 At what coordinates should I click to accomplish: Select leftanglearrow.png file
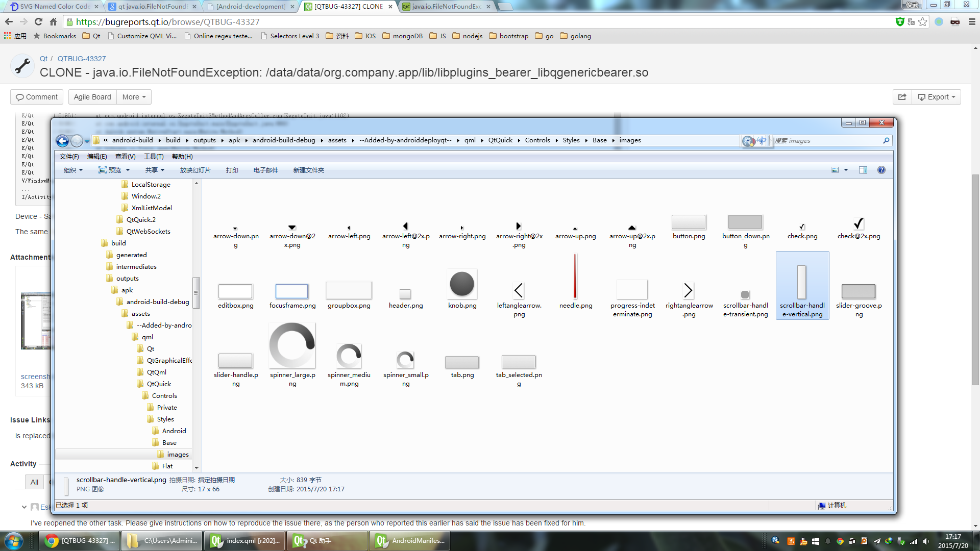[519, 299]
